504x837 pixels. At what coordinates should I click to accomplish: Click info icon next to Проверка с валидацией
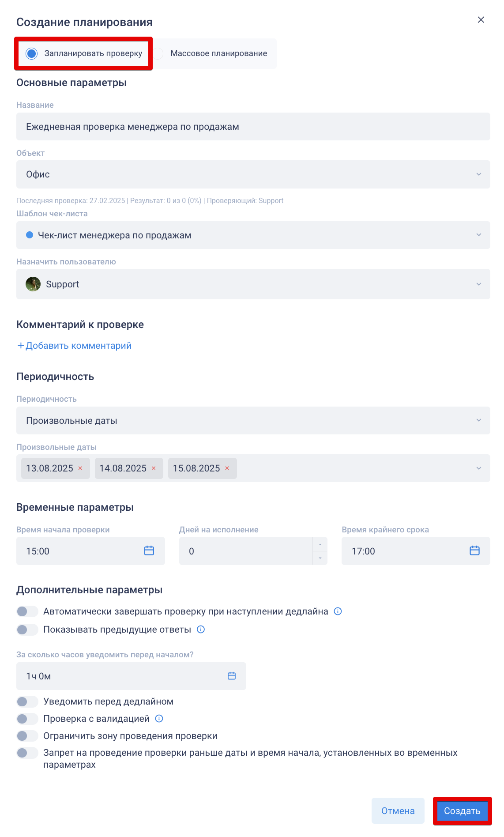159,719
